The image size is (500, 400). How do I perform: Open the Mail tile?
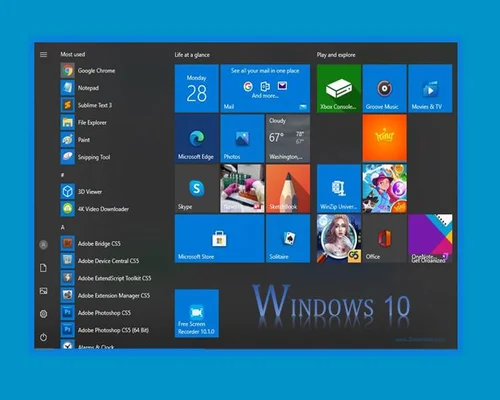(265, 88)
